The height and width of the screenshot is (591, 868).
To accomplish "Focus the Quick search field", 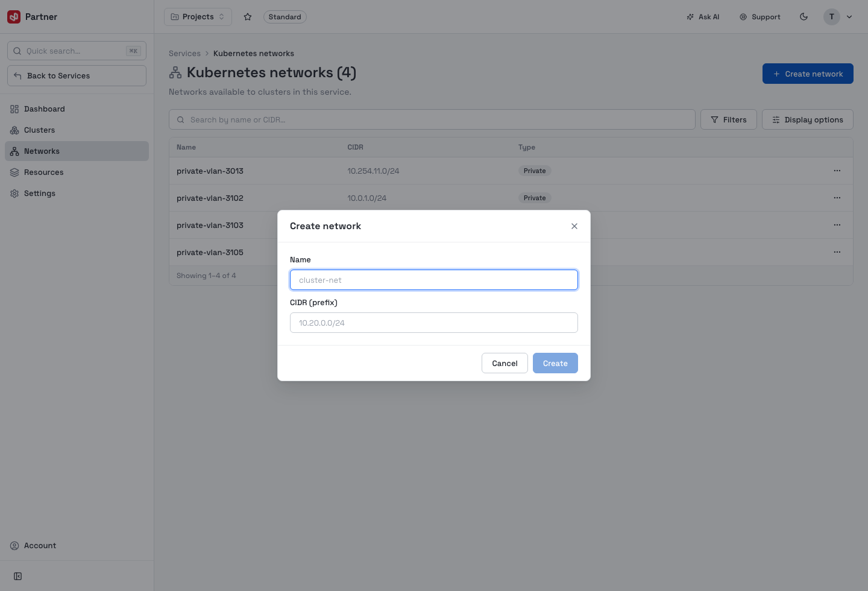I will tap(77, 51).
